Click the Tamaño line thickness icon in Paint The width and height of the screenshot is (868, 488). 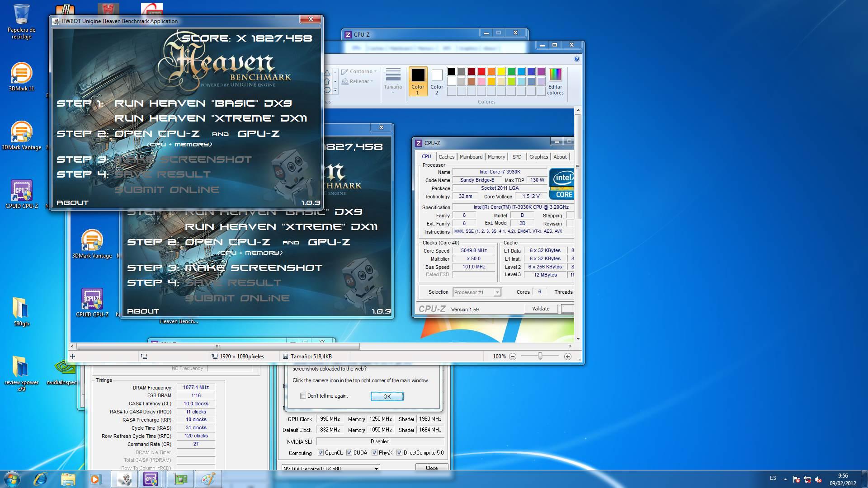393,80
